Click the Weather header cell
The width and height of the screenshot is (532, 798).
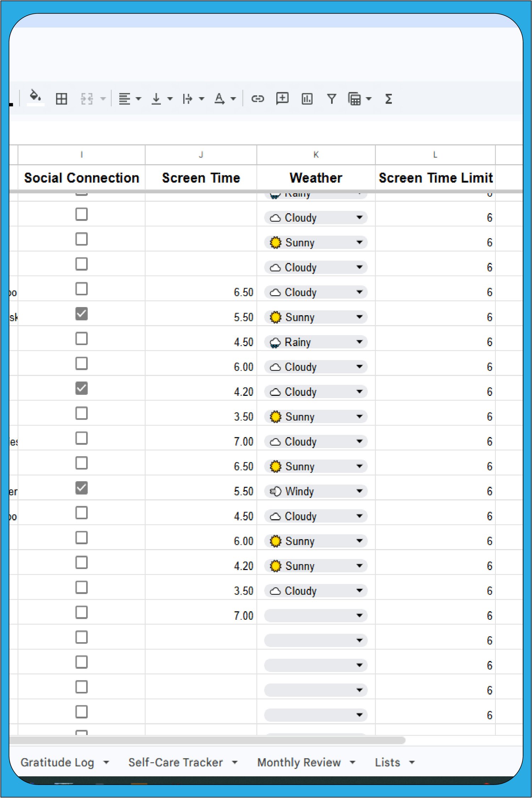point(316,177)
